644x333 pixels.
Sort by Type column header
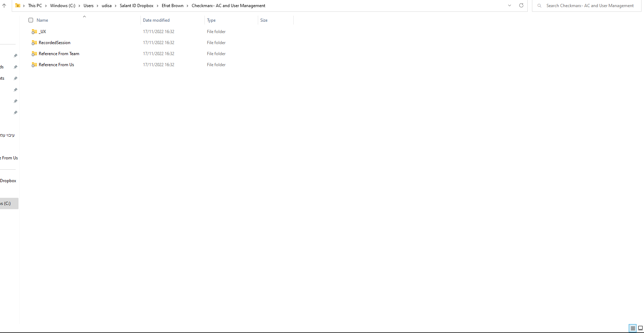click(x=211, y=20)
